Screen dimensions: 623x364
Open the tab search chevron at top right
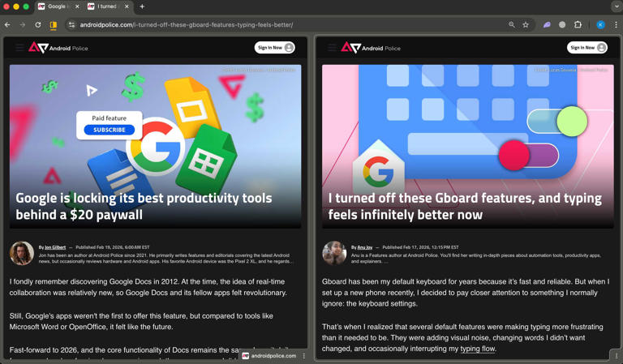click(x=617, y=6)
